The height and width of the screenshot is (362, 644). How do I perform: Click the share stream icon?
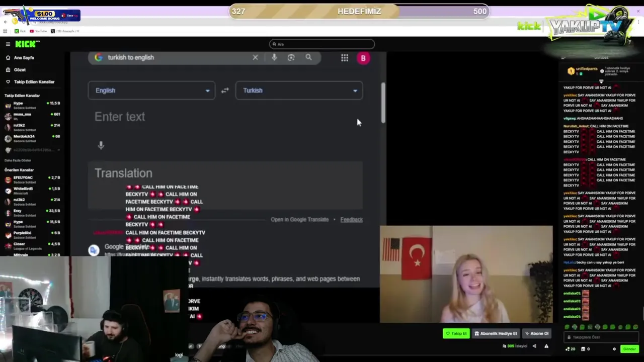pos(534,346)
